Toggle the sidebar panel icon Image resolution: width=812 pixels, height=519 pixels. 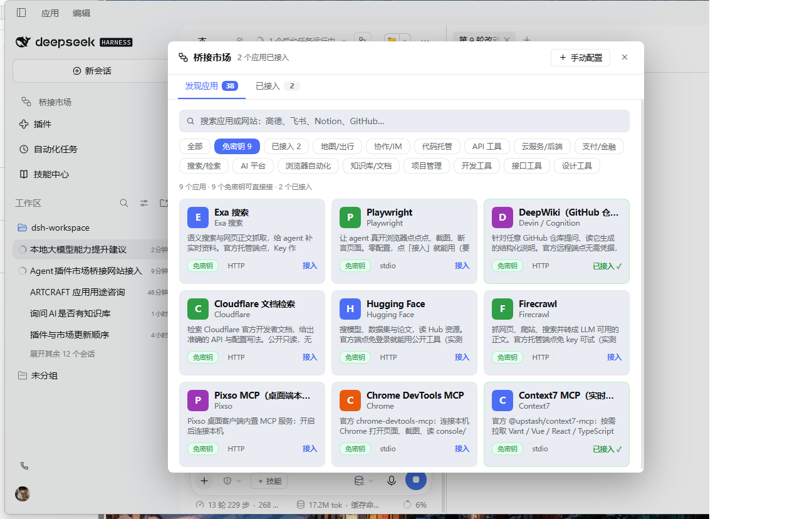click(x=21, y=13)
